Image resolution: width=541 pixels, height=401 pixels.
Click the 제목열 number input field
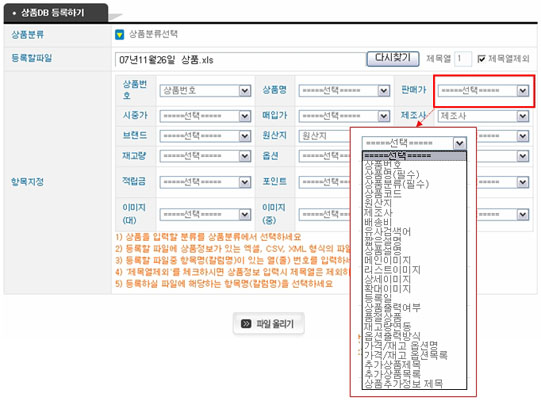click(463, 59)
